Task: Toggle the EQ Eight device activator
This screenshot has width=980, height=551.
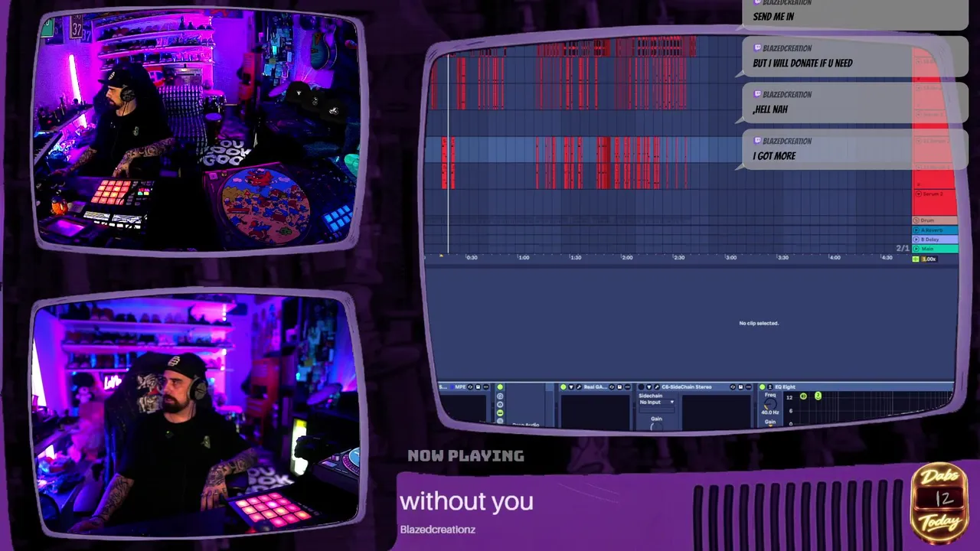Action: click(x=762, y=387)
